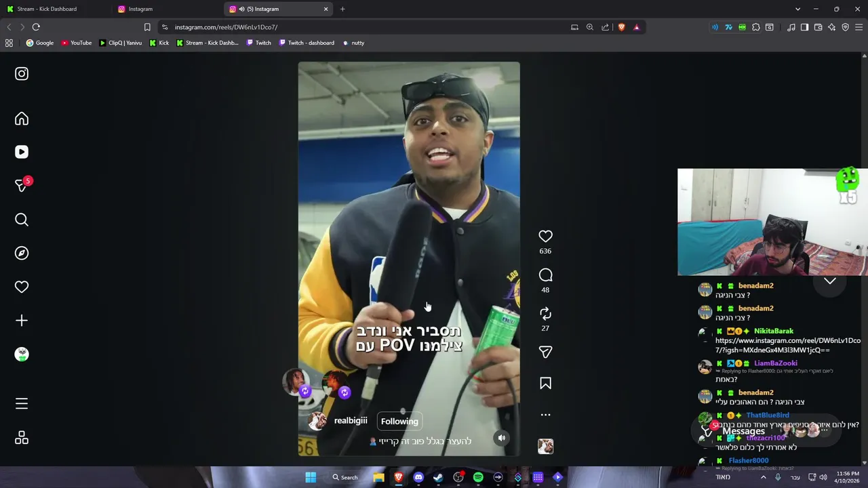Toggle the Following button for realbigiii
This screenshot has width=868, height=488.
[399, 421]
